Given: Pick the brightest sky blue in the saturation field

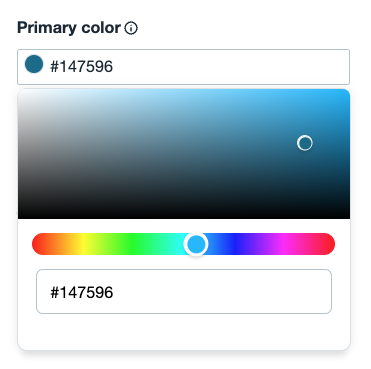Looking at the screenshot, I should 347,92.
